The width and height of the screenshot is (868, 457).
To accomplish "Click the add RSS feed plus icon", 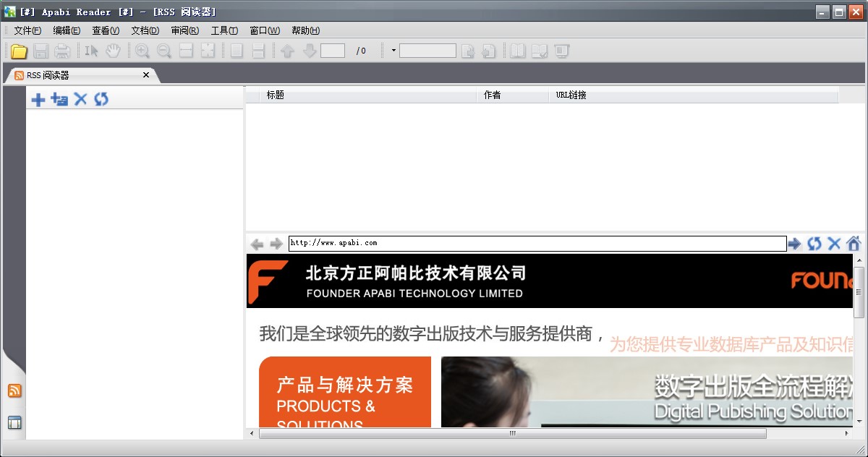I will click(x=38, y=100).
